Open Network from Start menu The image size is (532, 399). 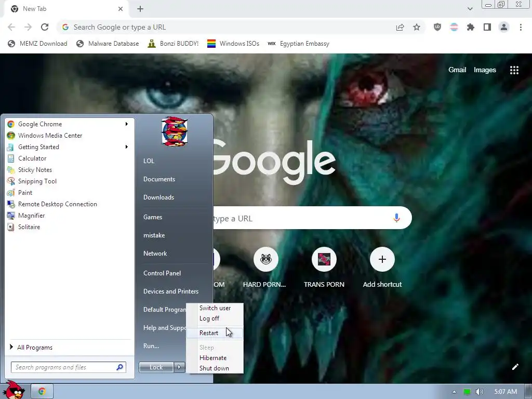(155, 254)
